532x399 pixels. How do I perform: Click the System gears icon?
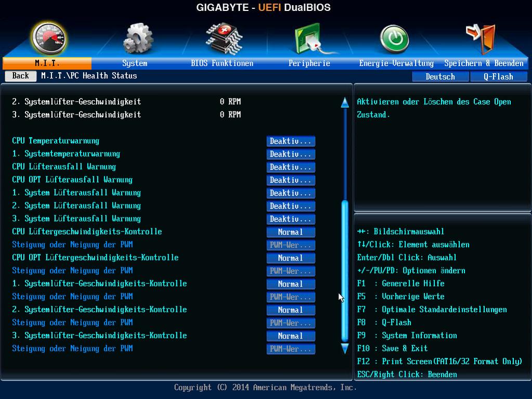[x=138, y=38]
